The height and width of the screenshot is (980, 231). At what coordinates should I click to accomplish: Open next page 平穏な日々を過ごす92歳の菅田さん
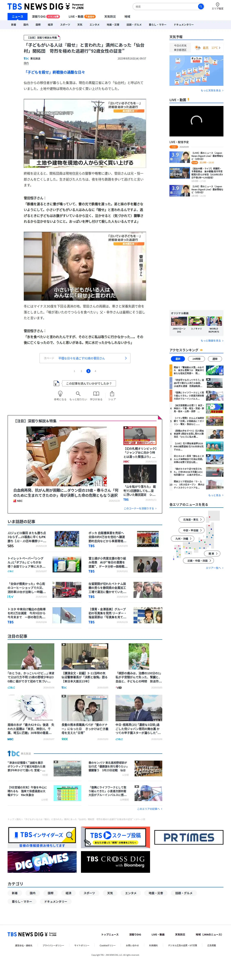click(85, 358)
